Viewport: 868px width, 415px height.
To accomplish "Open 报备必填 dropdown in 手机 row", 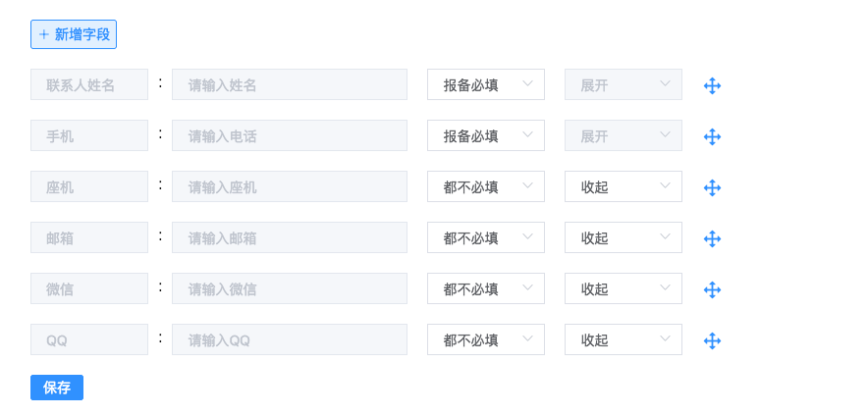I will click(x=485, y=135).
